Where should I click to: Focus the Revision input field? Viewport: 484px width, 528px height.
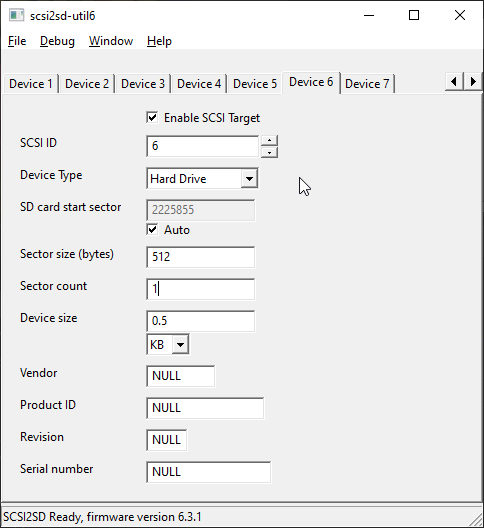(x=167, y=440)
